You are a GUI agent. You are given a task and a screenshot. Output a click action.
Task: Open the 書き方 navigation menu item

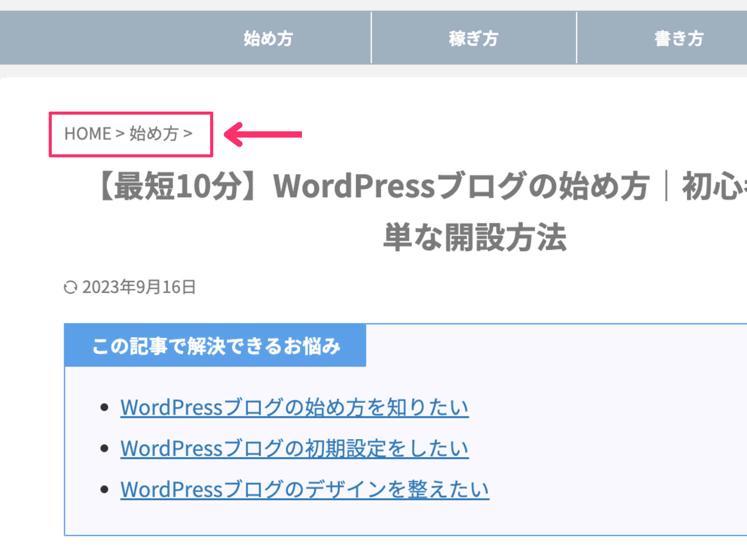click(679, 38)
